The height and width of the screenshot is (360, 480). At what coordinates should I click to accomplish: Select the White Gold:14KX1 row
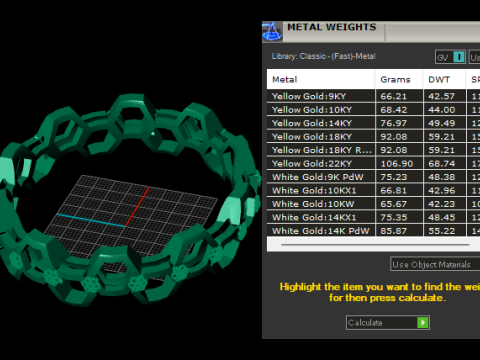pos(373,217)
